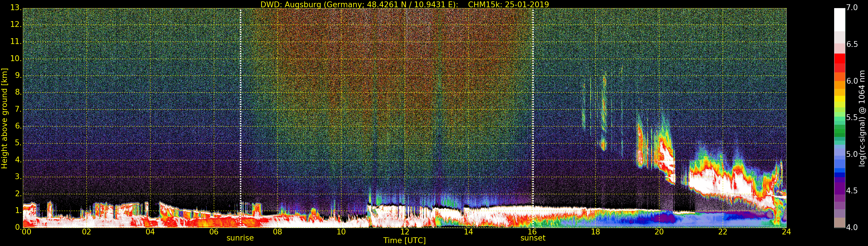Click time tick label '06'
Screen dimensions: 868x246
(x=214, y=232)
